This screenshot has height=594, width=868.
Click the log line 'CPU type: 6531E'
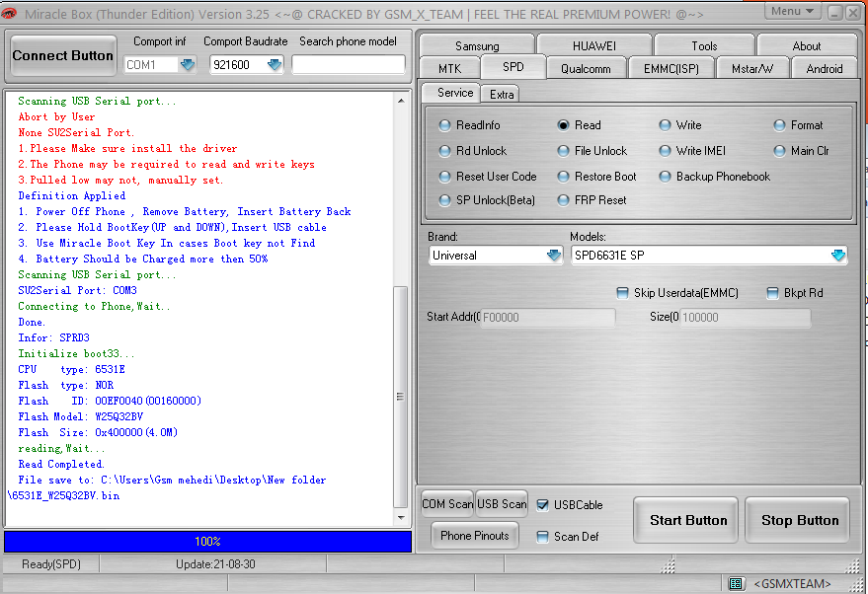[x=71, y=369]
